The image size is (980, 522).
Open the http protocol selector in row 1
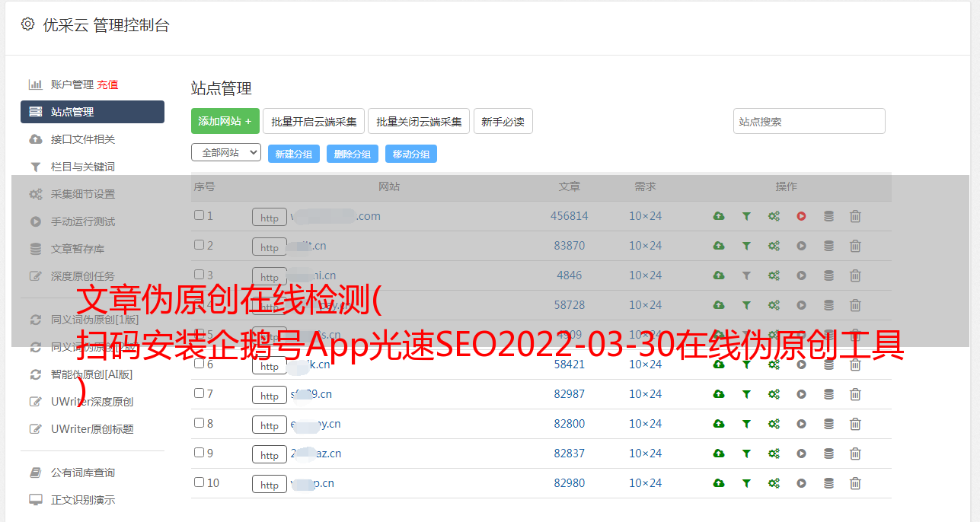(x=270, y=218)
